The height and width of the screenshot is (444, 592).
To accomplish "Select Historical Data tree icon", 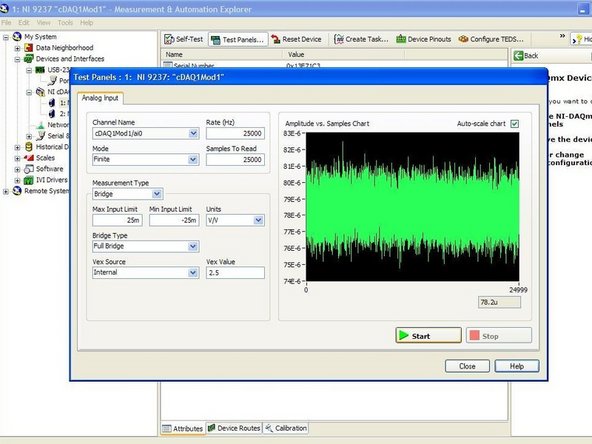I will click(29, 147).
